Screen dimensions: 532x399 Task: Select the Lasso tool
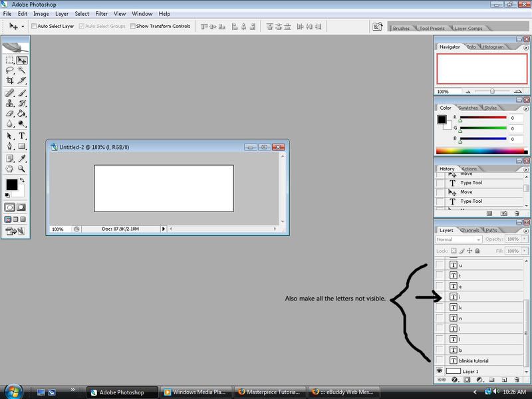click(10, 70)
